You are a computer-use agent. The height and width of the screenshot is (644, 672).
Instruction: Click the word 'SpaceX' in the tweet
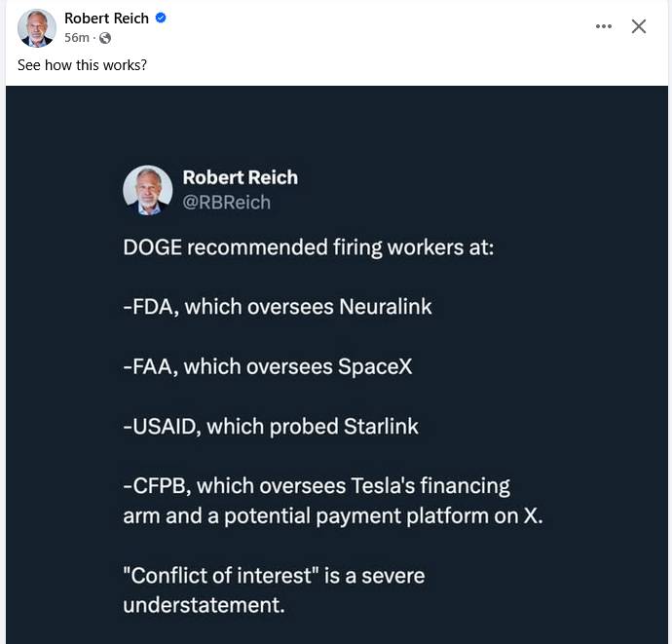click(x=375, y=366)
